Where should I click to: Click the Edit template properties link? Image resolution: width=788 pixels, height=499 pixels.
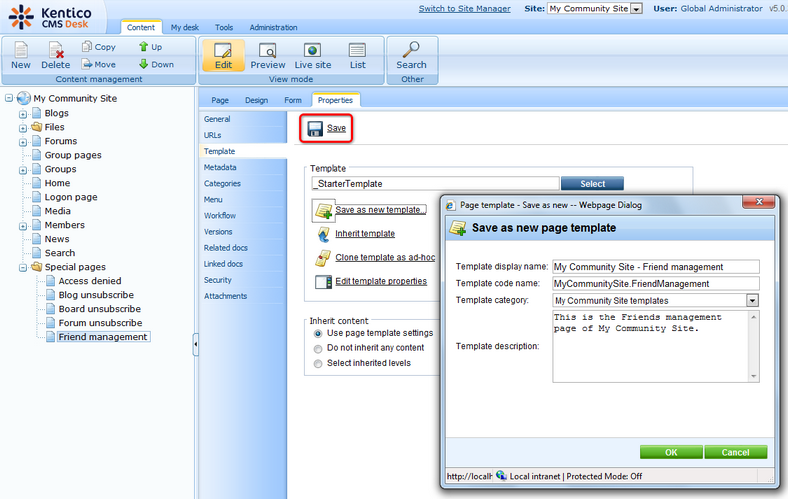pos(381,281)
